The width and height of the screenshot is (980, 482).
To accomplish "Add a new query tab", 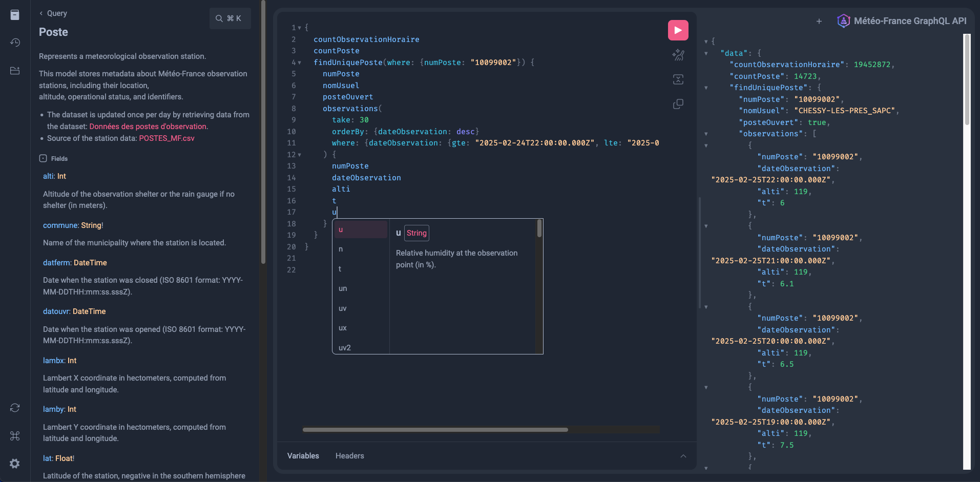I will [x=819, y=21].
